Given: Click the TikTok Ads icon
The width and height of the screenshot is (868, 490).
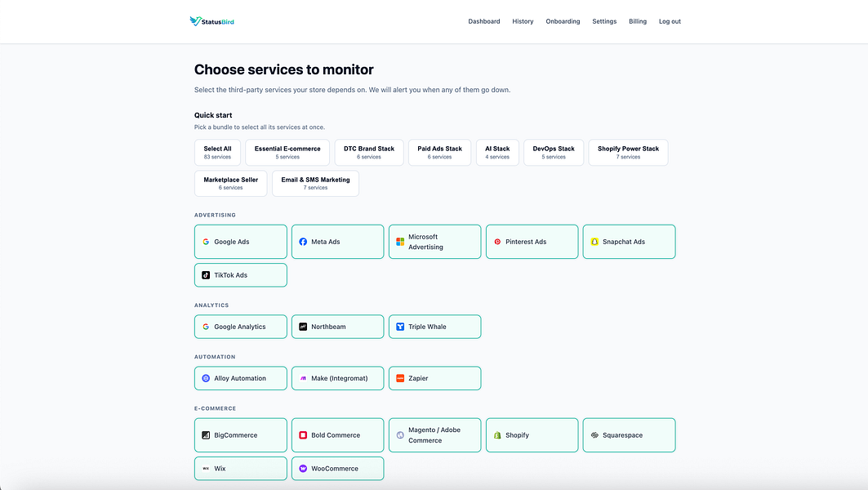Looking at the screenshot, I should 206,275.
